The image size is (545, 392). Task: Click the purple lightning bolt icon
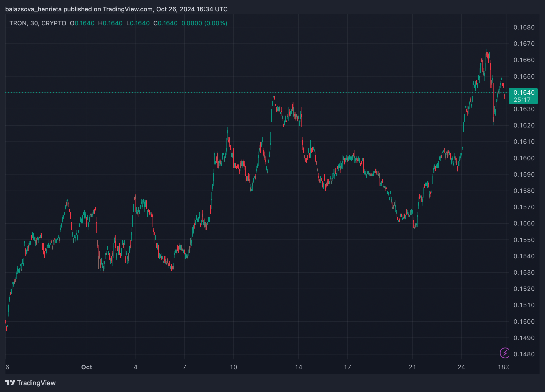coord(504,353)
